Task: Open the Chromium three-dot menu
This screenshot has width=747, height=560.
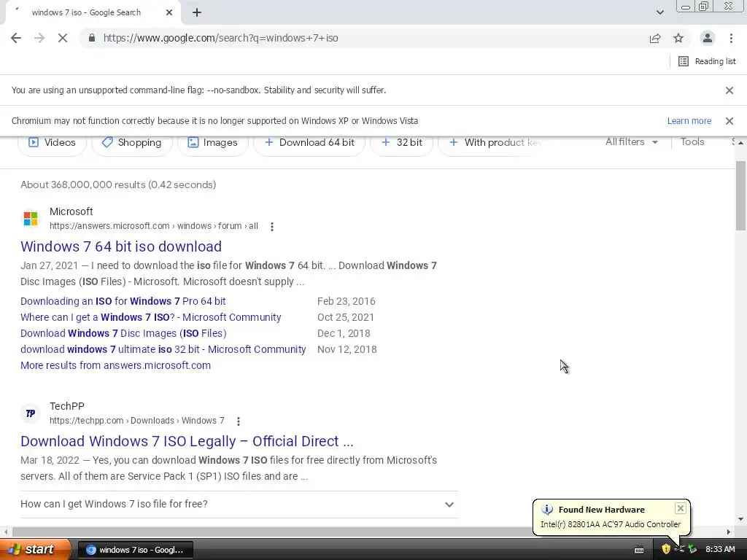Action: [x=731, y=38]
